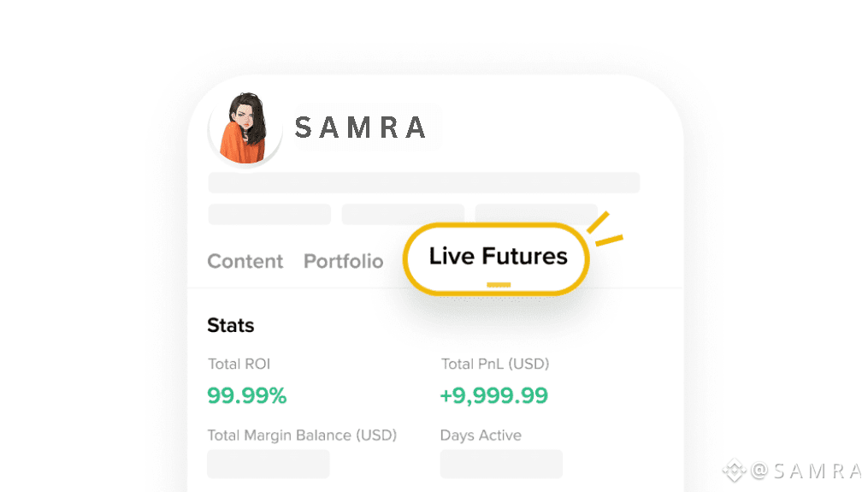Select the 99.99% ROI value
Viewport: 868px width, 492px height.
point(247,395)
